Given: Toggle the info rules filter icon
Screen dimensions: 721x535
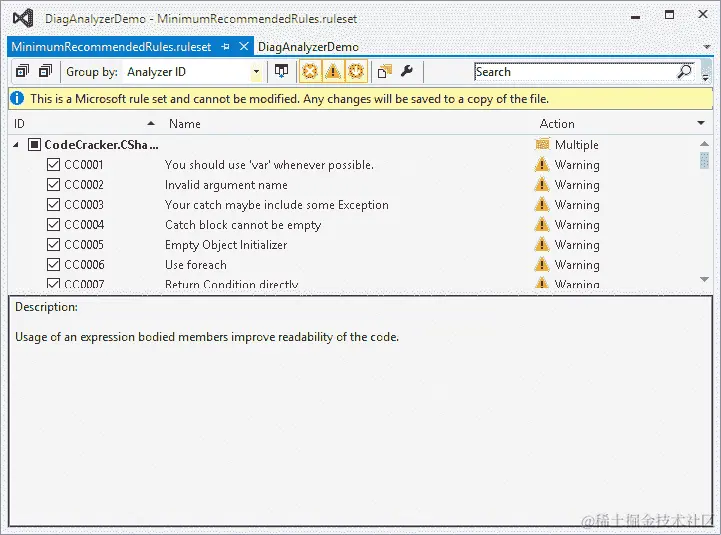Looking at the screenshot, I should [x=356, y=71].
